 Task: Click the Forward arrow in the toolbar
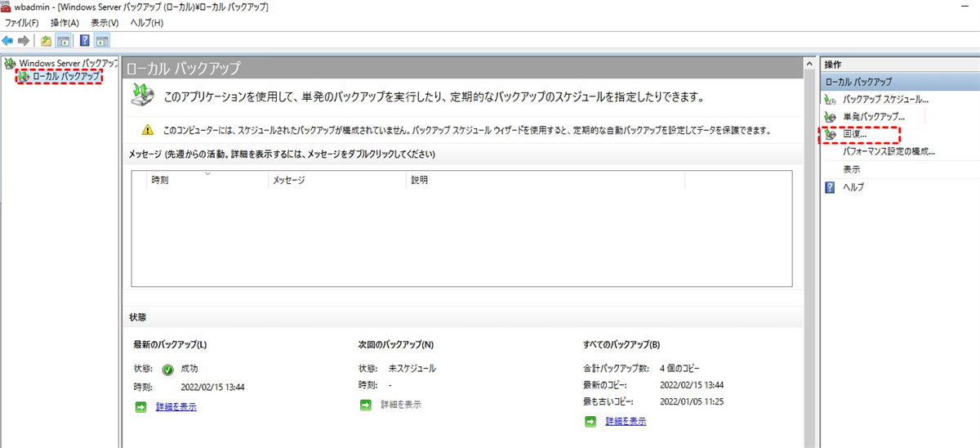[x=24, y=40]
